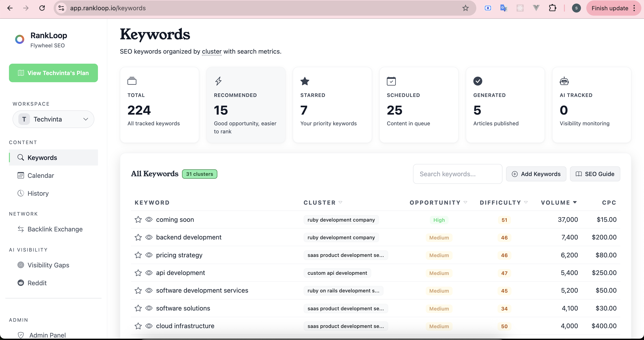
Task: Open the Google Translate extension
Action: tap(504, 8)
